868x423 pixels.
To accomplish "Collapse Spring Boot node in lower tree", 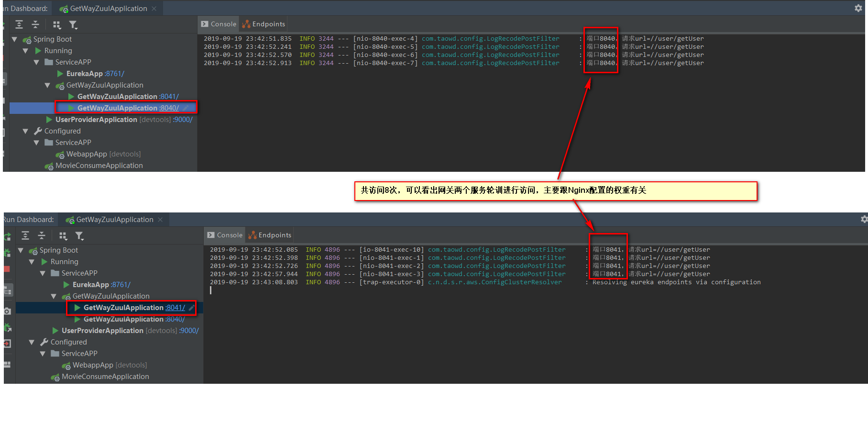I will click(x=21, y=250).
